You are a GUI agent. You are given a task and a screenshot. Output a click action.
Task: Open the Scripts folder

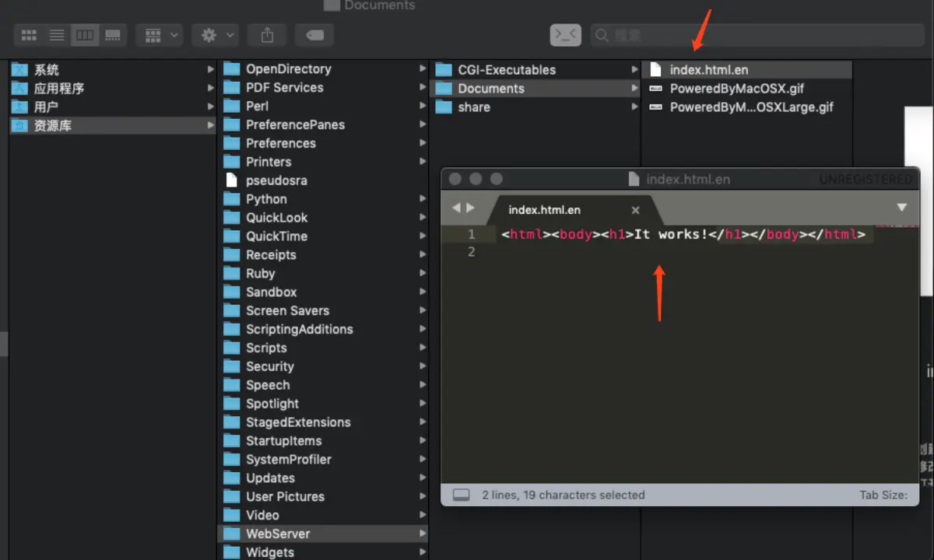point(323,349)
